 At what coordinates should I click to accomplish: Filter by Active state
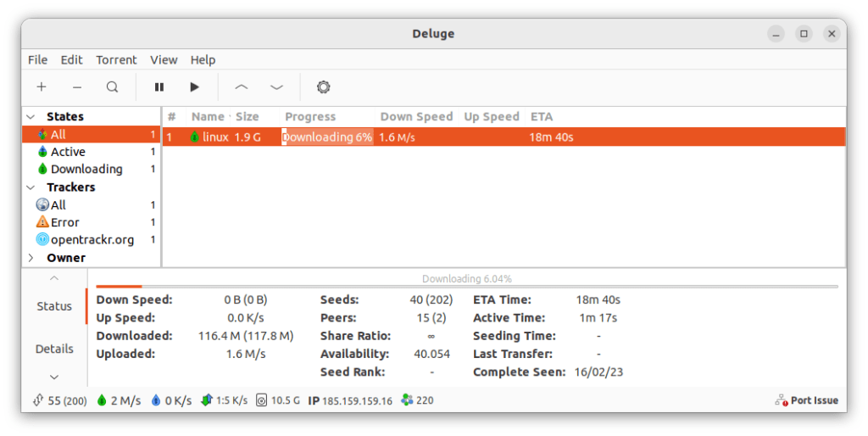coord(92,152)
